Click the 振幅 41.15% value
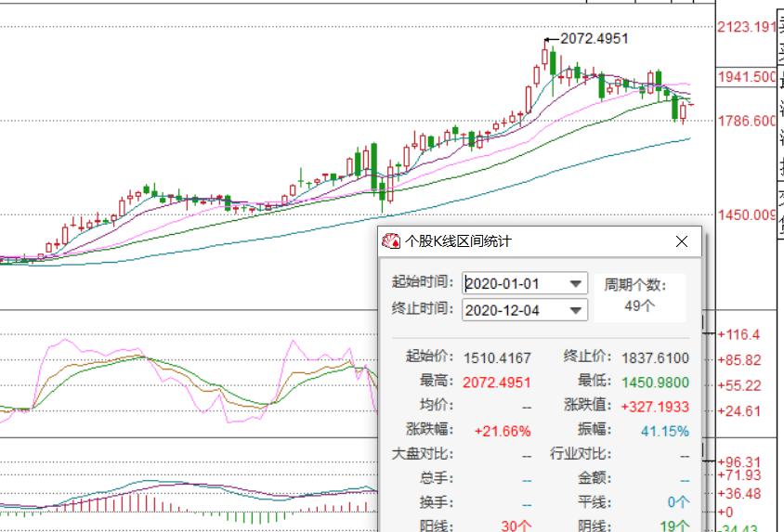 tap(664, 431)
